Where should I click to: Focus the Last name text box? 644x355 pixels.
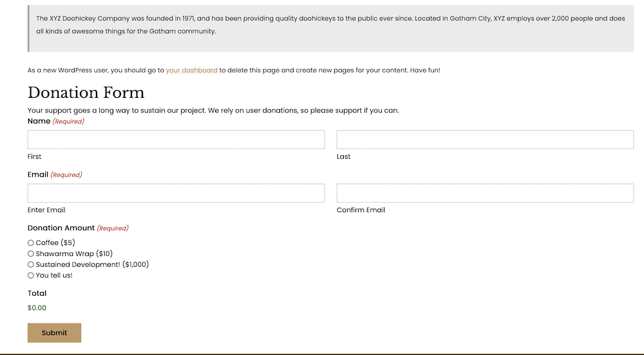point(485,140)
